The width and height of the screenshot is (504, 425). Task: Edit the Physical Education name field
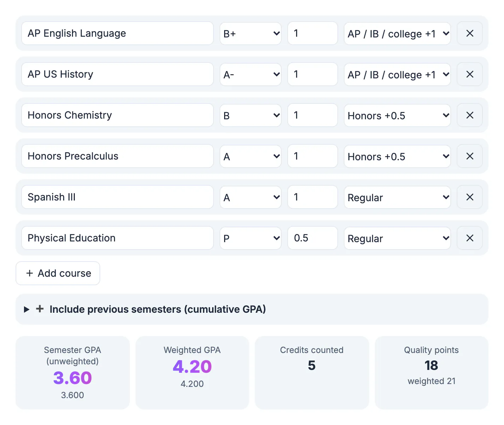[118, 238]
